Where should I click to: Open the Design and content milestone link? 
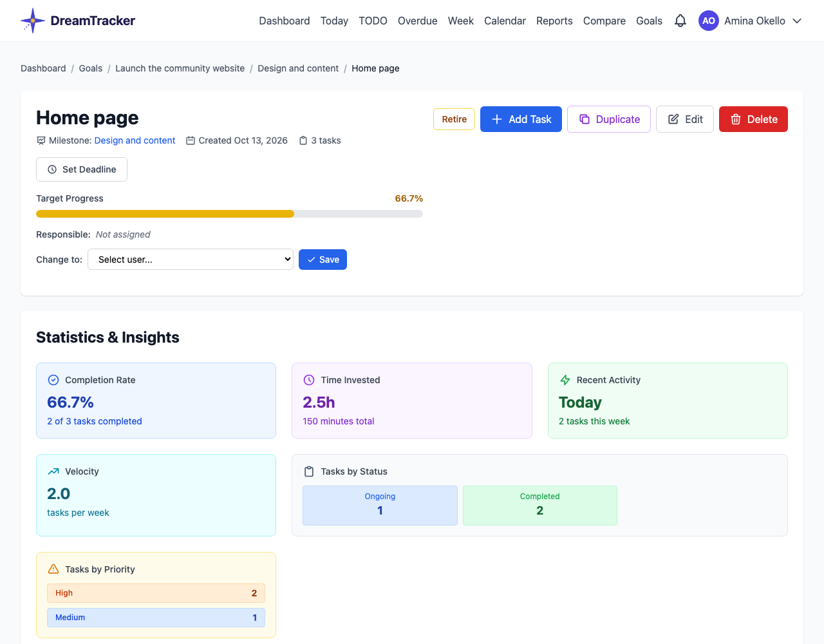135,140
